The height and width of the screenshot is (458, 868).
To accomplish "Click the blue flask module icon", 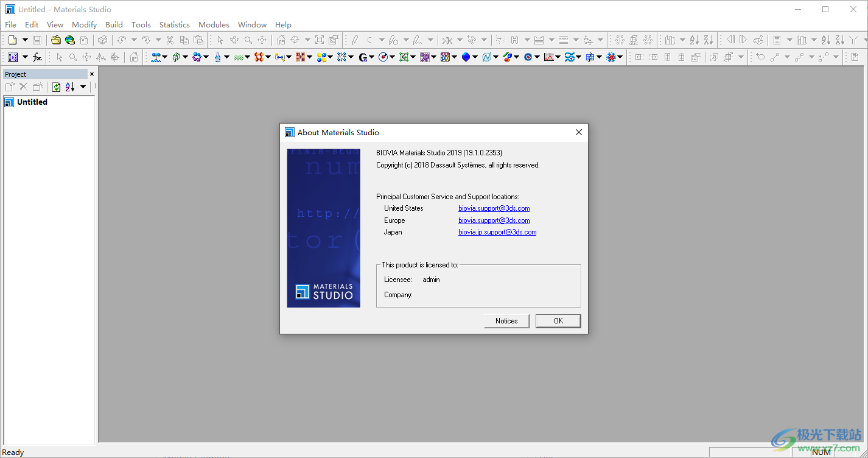I will 217,57.
